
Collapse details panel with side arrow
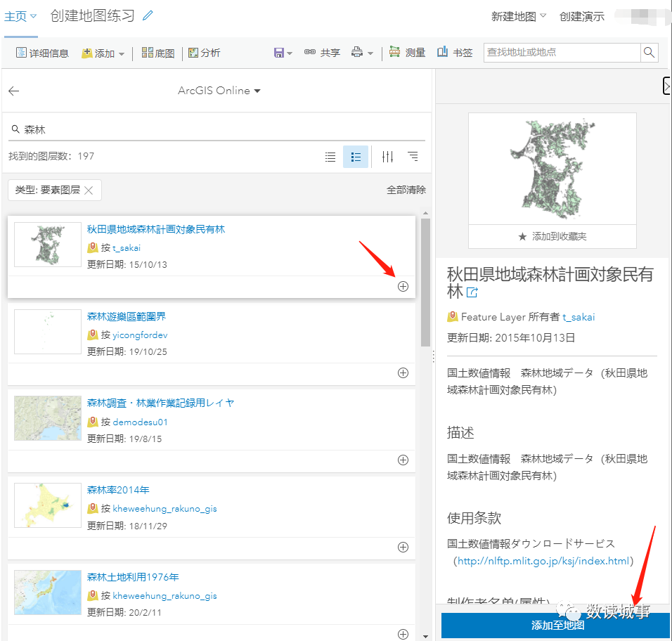point(666,86)
